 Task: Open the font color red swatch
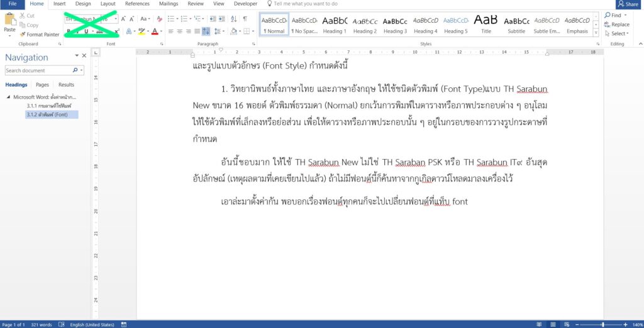154,31
